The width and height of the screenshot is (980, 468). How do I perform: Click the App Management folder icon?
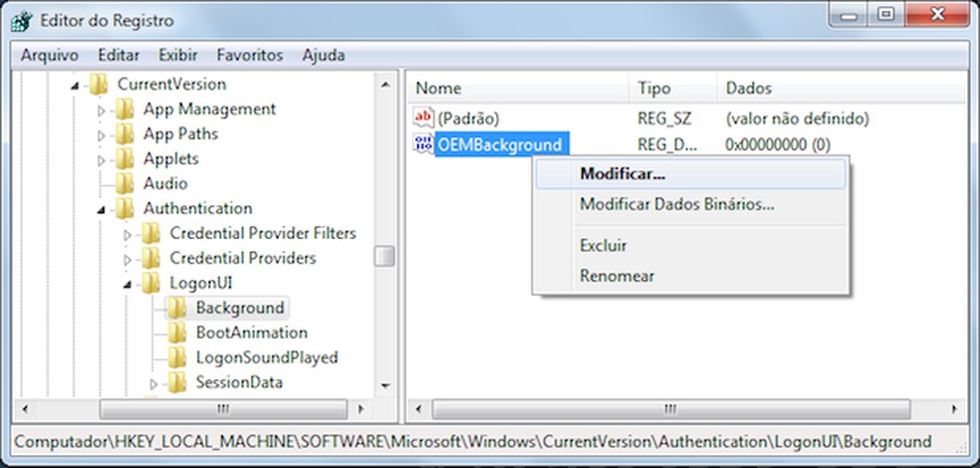click(x=124, y=110)
